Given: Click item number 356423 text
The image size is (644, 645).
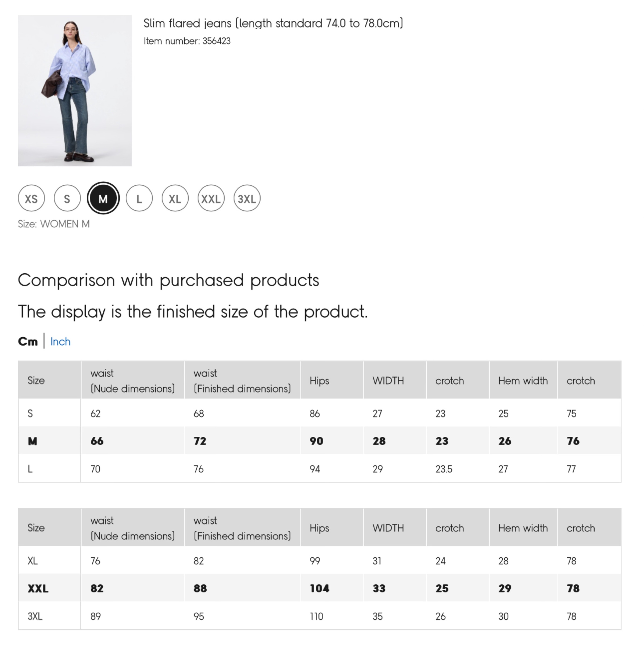Looking at the screenshot, I should click(187, 41).
